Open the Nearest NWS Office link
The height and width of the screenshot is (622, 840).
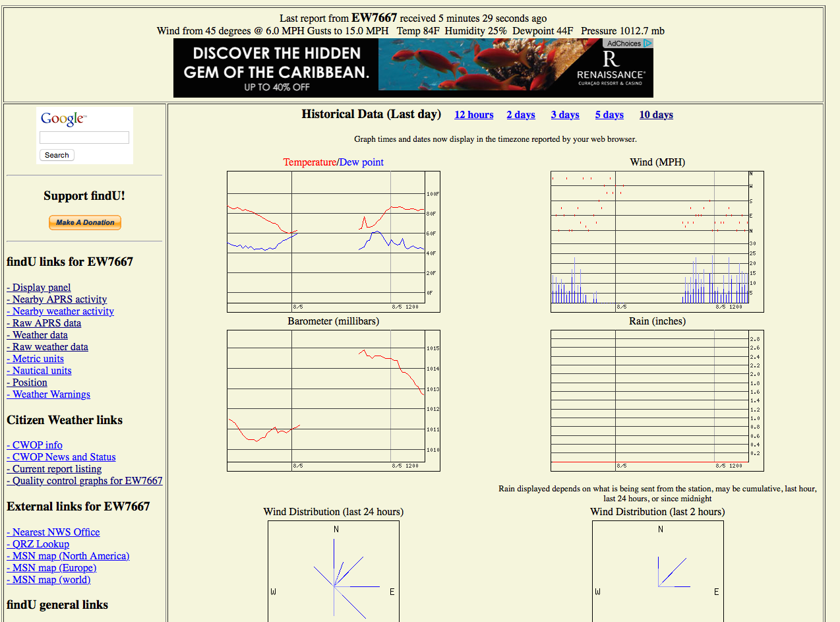[x=53, y=532]
